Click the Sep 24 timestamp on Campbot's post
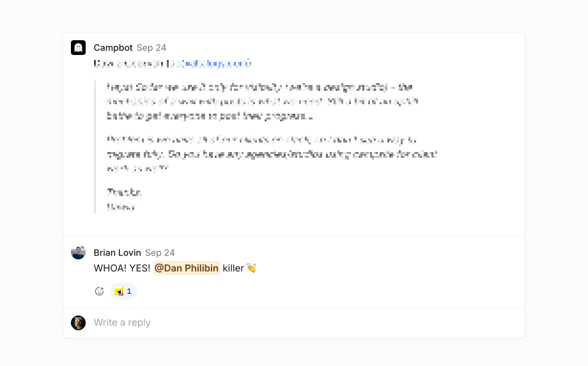The image size is (588, 366). (x=151, y=48)
